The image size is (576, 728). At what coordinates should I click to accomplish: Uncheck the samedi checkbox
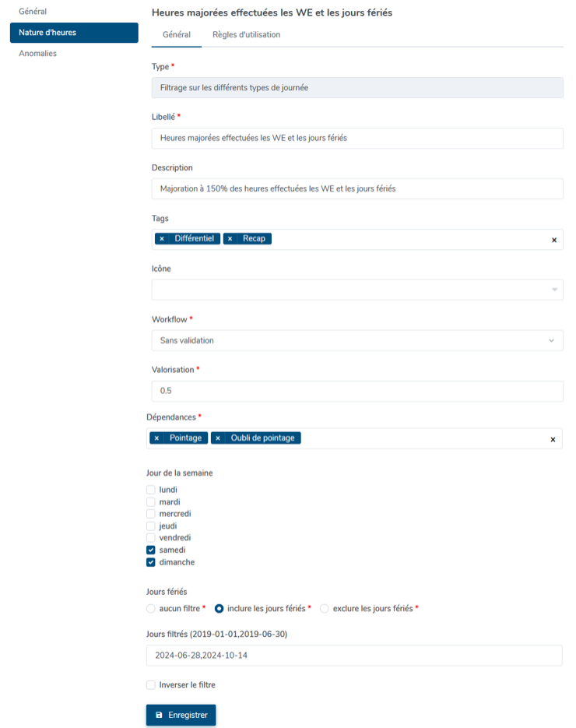click(151, 550)
